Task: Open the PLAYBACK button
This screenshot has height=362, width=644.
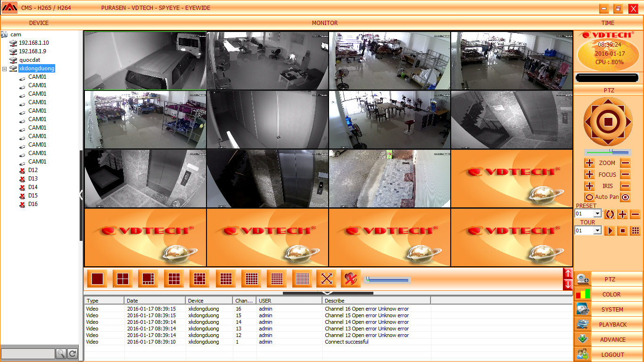Action: click(x=609, y=324)
